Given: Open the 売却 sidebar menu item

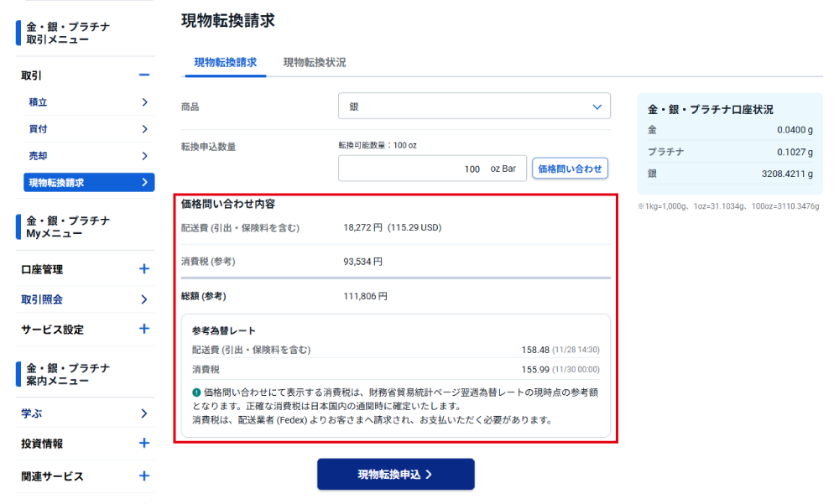Looking at the screenshot, I should click(39, 156).
